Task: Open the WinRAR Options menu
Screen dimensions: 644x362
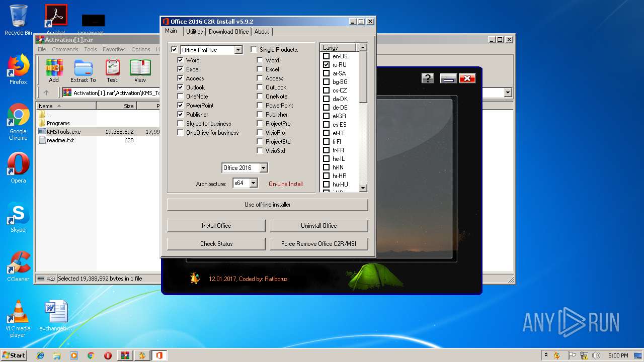Action: point(141,49)
